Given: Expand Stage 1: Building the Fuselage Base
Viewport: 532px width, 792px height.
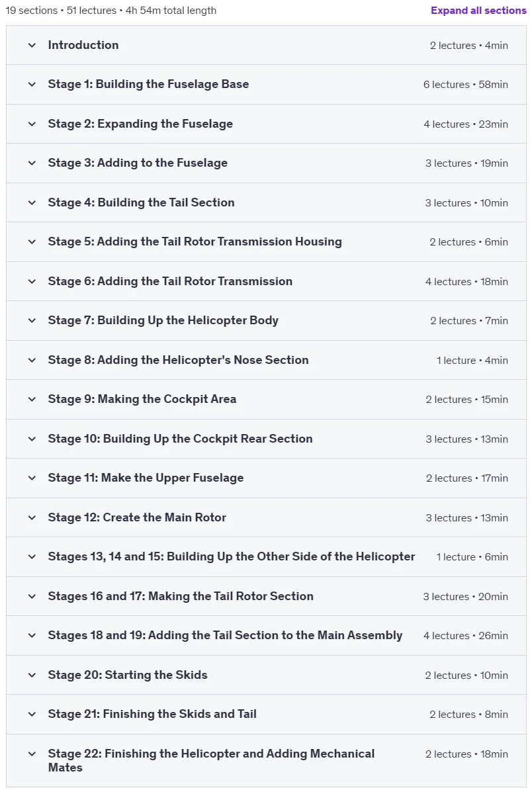Looking at the screenshot, I should point(266,84).
